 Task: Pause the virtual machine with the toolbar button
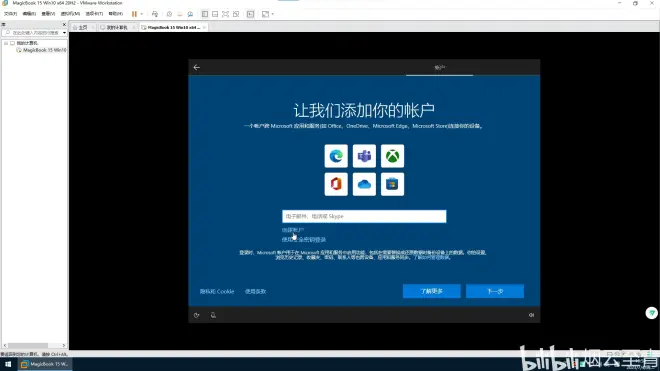tap(134, 14)
